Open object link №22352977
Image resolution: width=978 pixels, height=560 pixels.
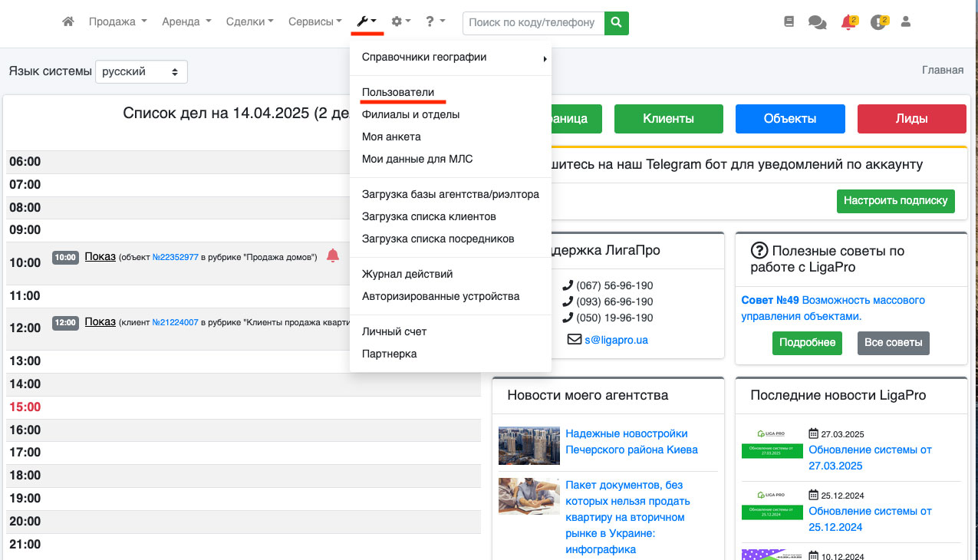pyautogui.click(x=176, y=258)
